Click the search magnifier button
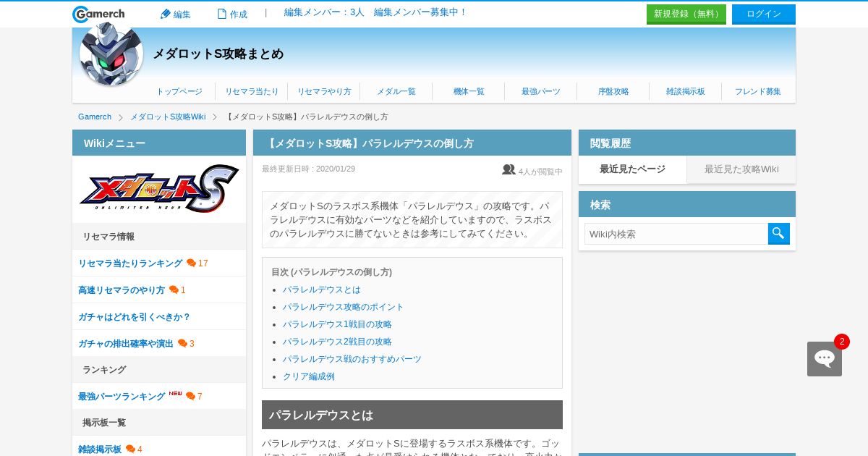This screenshot has height=456, width=868. 779,234
